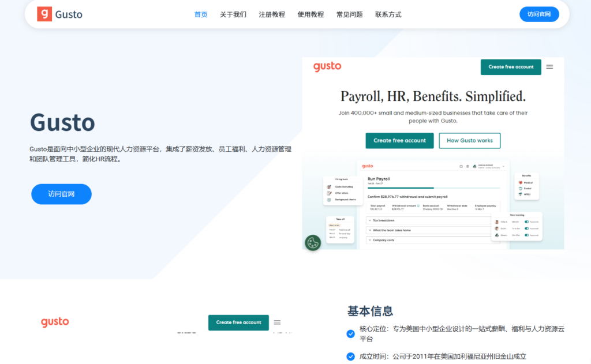The image size is (591, 364).
Task: Click the Gusto logo in the site header
Action: click(x=59, y=14)
